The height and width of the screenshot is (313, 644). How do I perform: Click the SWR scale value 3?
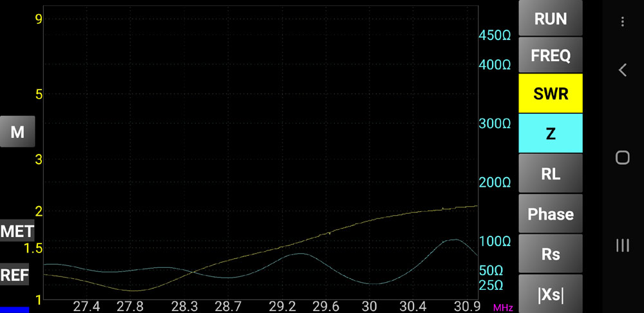point(39,159)
